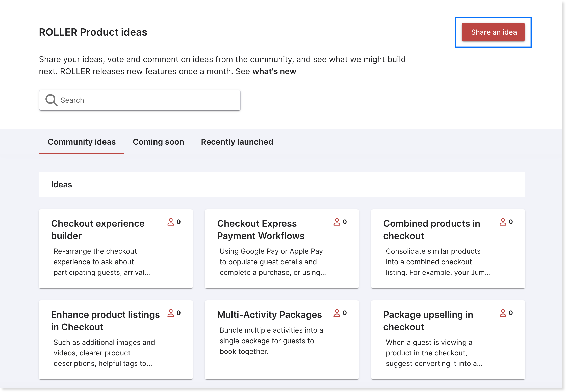Open Package upselling in checkout idea title

pyautogui.click(x=428, y=321)
